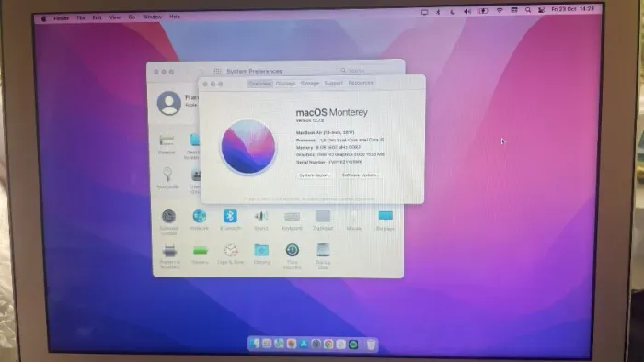Open Displays preferences pane icon
Viewport: 644px width, 362px height.
click(385, 217)
